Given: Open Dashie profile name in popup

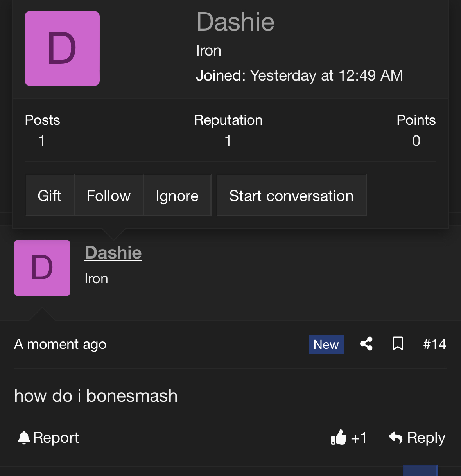Looking at the screenshot, I should (235, 22).
